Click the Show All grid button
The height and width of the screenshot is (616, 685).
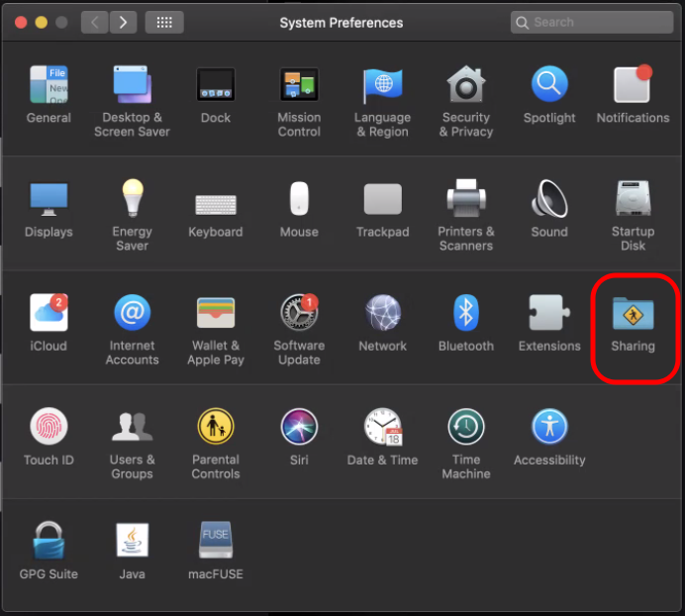[x=164, y=22]
